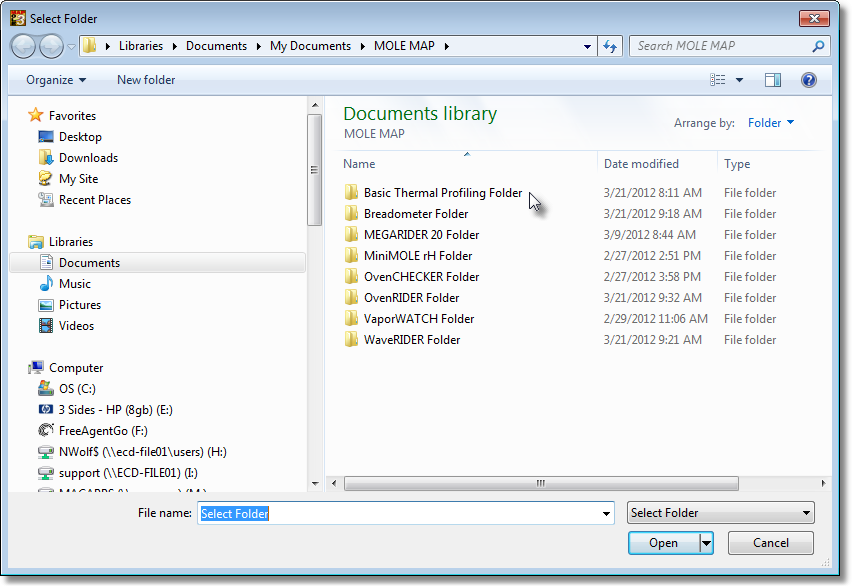Click the Forward navigation arrow

click(x=52, y=46)
